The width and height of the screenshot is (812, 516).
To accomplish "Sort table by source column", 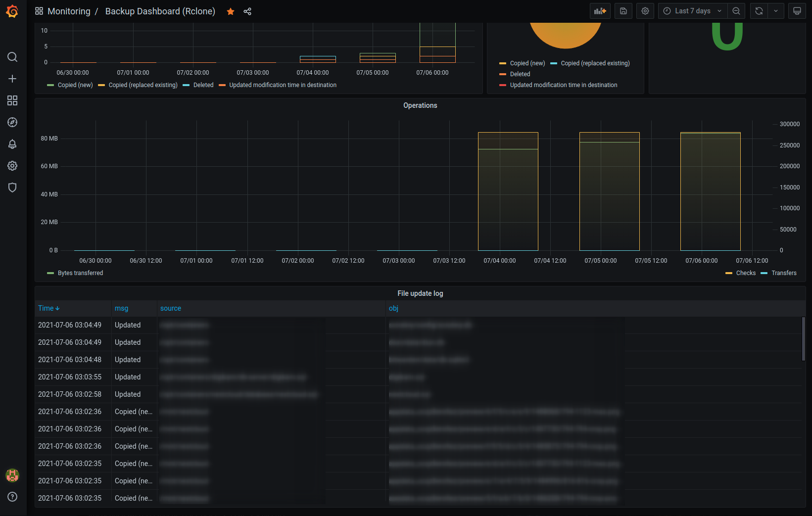I will pyautogui.click(x=171, y=308).
